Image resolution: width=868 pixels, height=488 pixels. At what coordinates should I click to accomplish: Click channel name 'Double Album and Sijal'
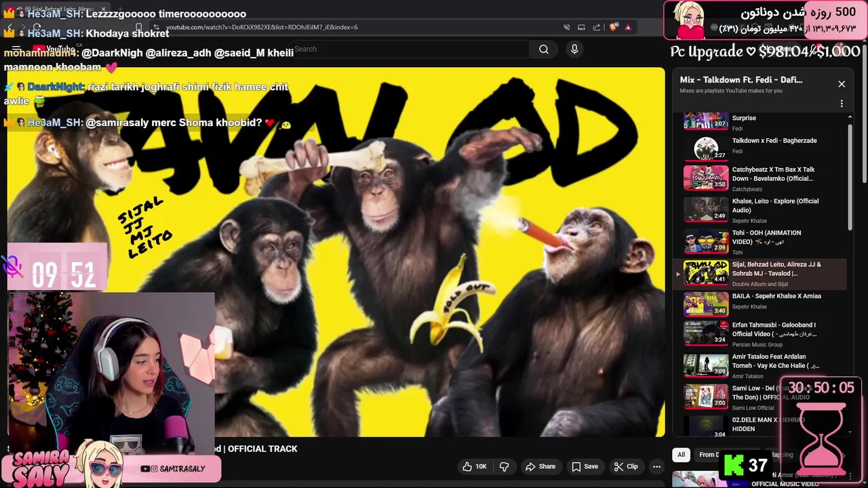click(759, 284)
